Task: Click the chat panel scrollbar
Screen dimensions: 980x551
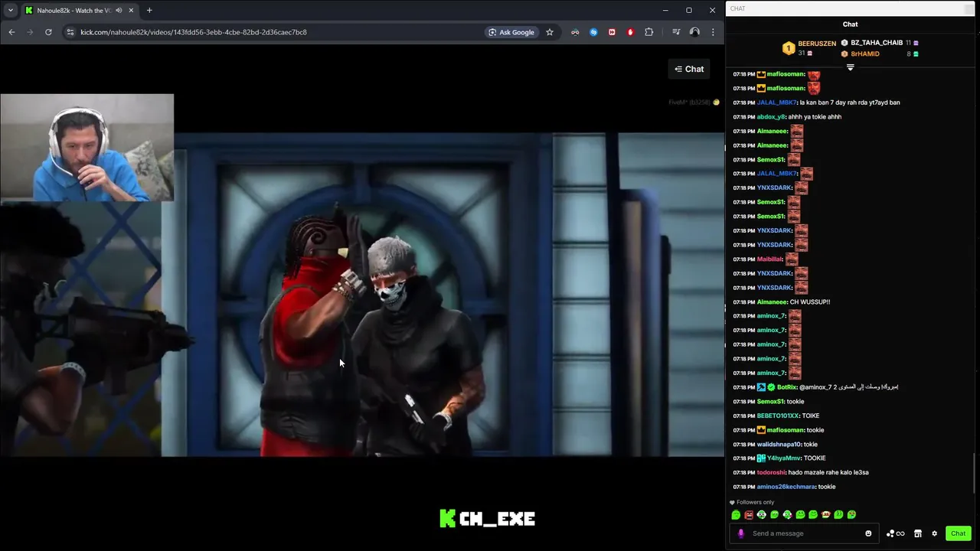Action: click(975, 474)
